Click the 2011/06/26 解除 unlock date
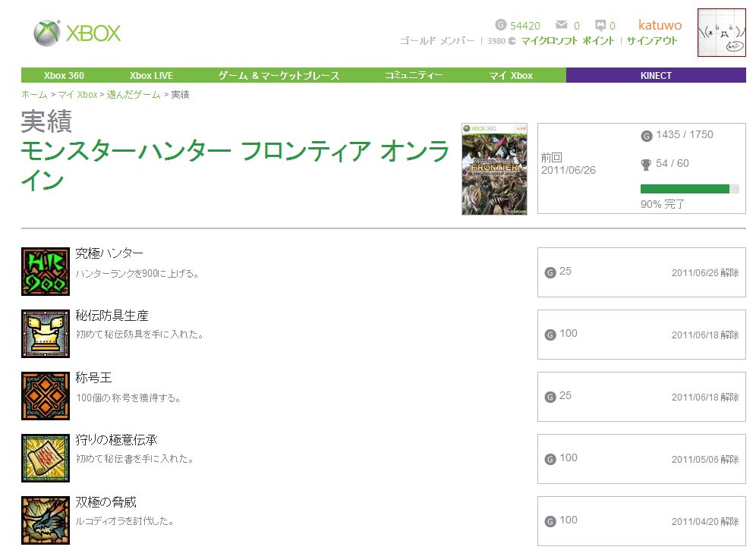The image size is (756, 550). pyautogui.click(x=705, y=273)
